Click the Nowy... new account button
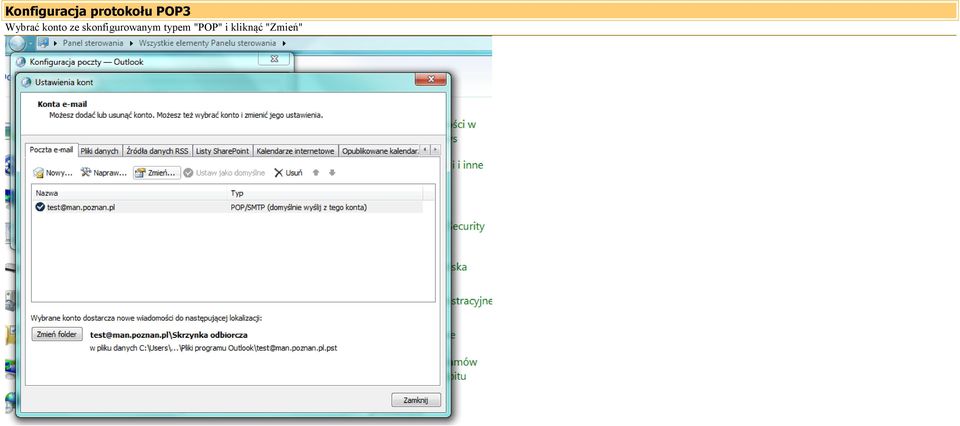The image size is (960, 426). pos(53,173)
